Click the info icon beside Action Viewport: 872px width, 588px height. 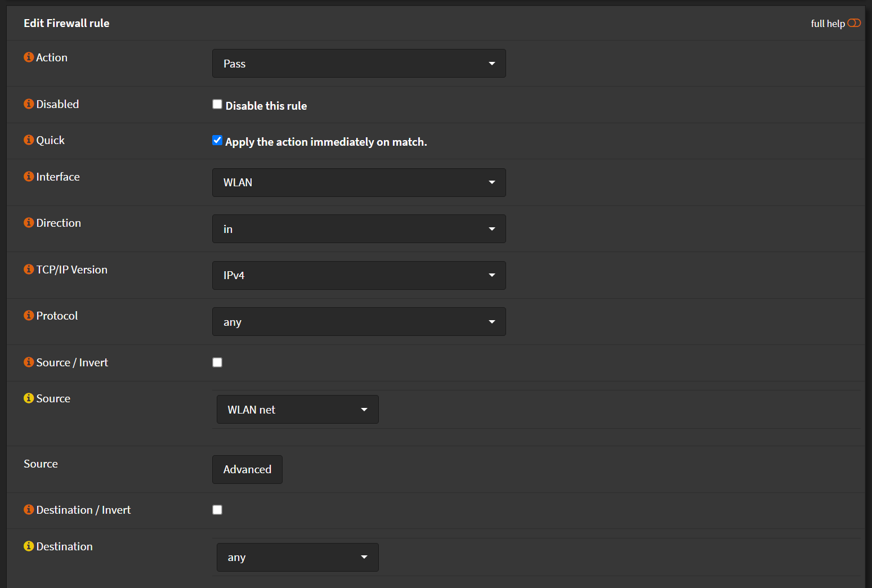coord(29,57)
